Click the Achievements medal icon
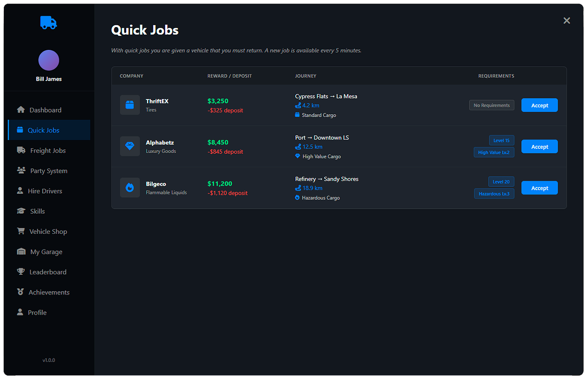Image resolution: width=588 pixels, height=380 pixels. click(20, 292)
